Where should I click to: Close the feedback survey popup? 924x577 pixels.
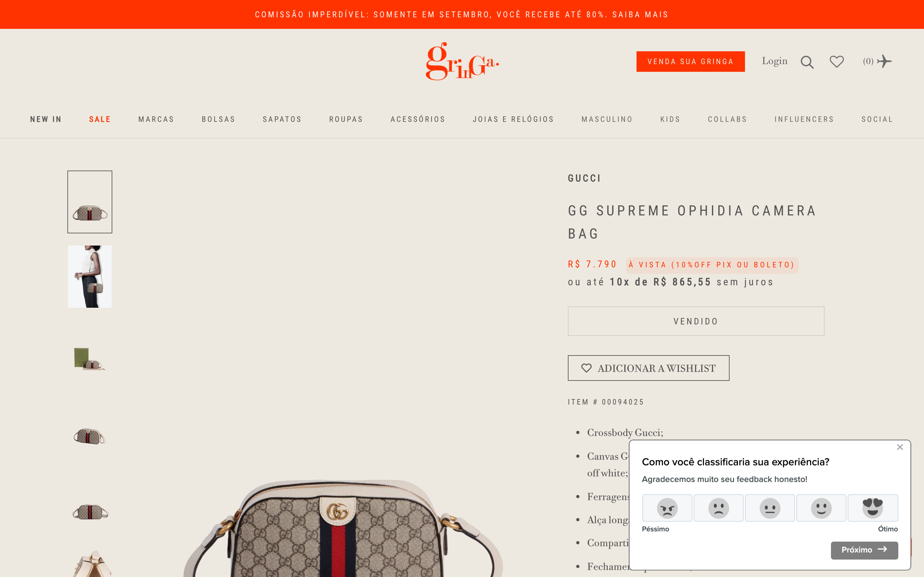tap(900, 447)
